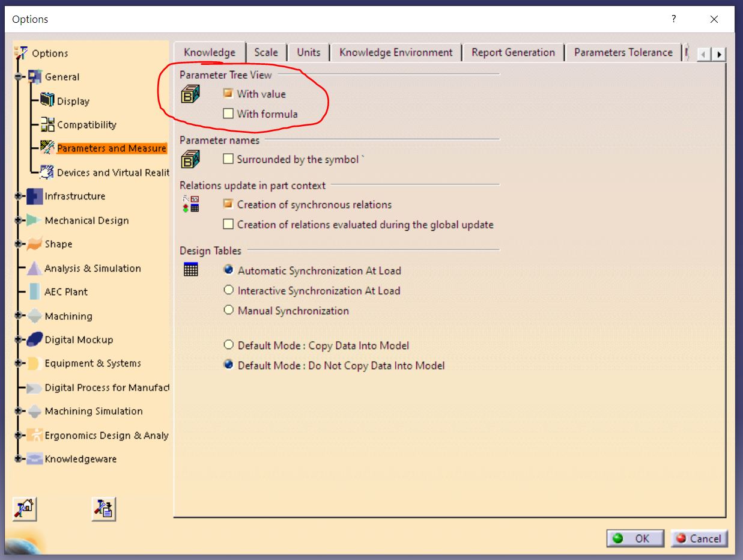Viewport: 743px width, 560px height.
Task: Click the dump parameters icon beside the reset icon
Action: (103, 509)
